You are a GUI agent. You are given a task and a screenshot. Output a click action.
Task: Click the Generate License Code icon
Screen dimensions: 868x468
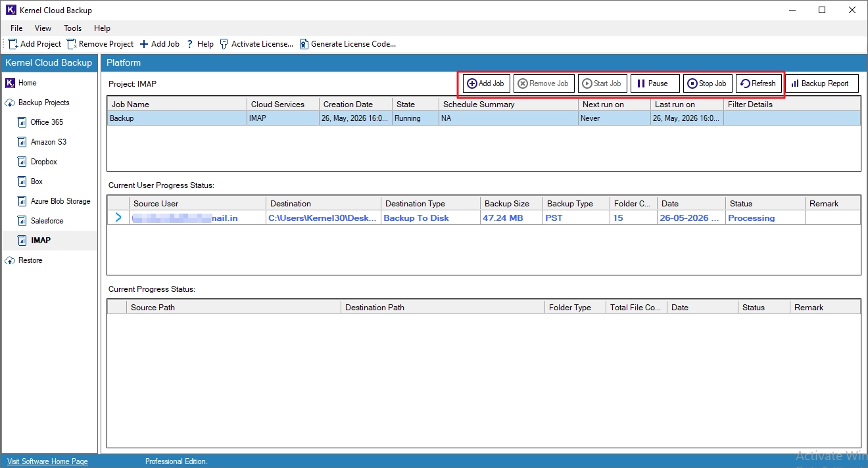coord(304,44)
